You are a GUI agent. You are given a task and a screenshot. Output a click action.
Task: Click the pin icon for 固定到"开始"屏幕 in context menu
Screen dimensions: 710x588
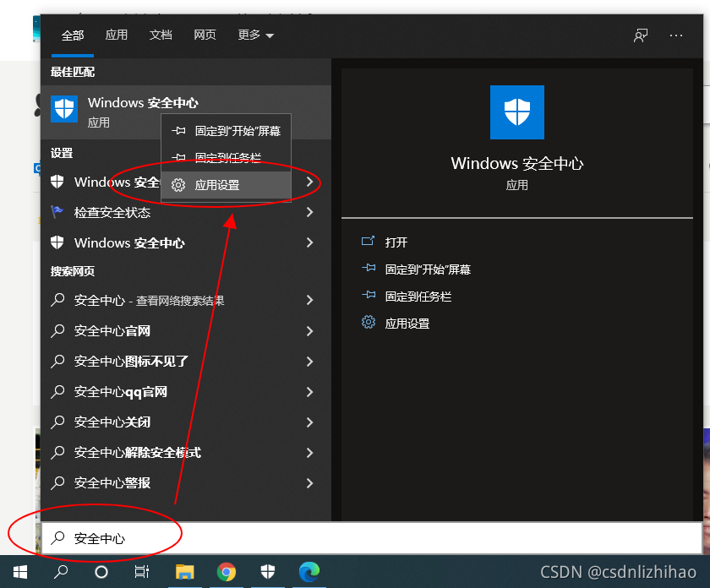click(x=178, y=131)
